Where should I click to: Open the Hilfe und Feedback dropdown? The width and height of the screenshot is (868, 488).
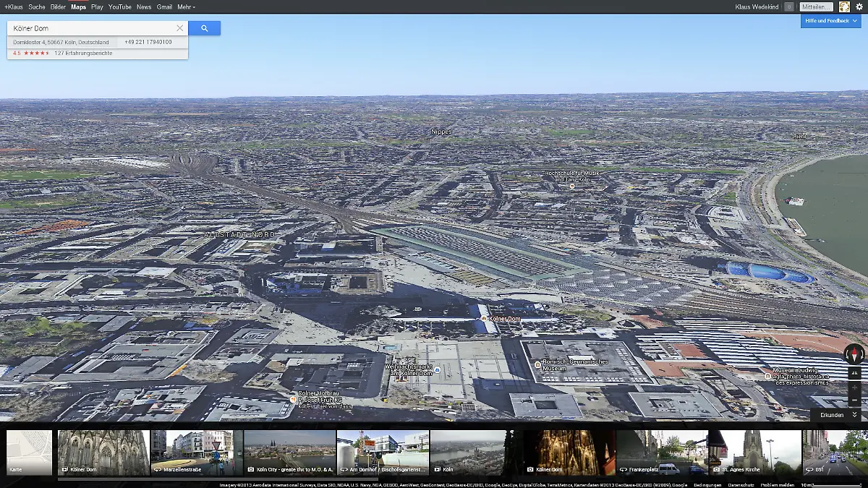[x=830, y=21]
